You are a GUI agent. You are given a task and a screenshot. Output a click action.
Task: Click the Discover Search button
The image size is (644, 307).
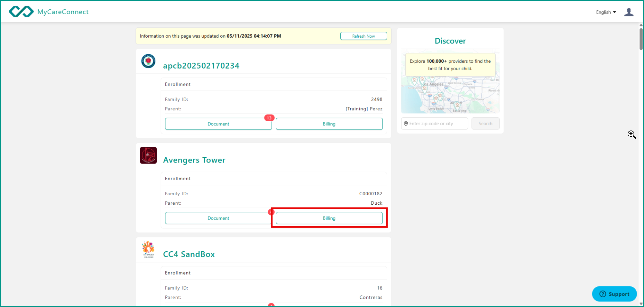[x=486, y=124]
